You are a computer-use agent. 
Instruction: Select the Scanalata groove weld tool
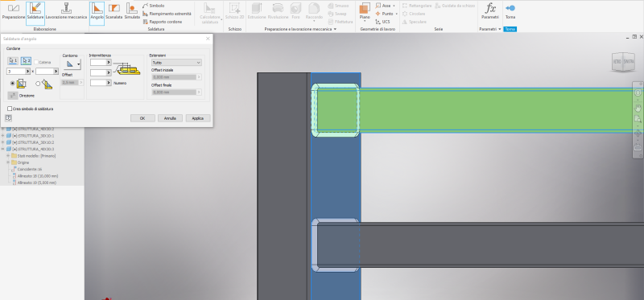click(x=114, y=11)
